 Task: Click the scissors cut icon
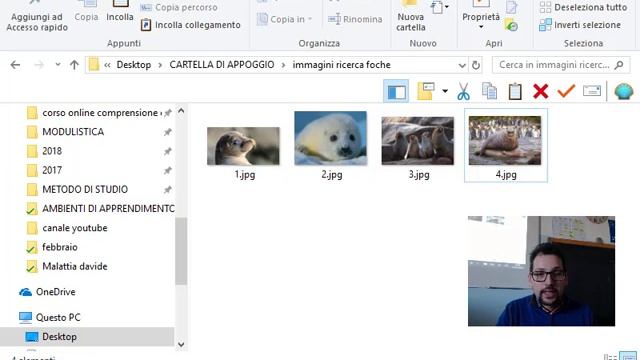(463, 91)
